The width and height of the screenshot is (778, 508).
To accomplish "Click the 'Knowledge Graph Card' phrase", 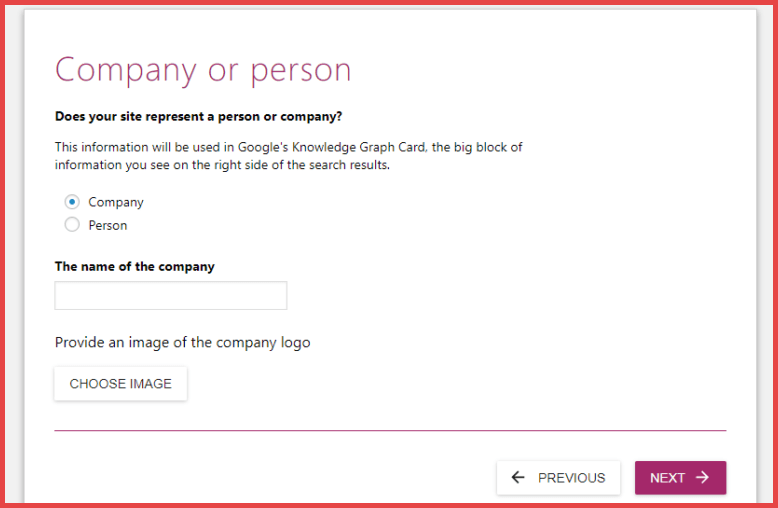I will 357,147.
